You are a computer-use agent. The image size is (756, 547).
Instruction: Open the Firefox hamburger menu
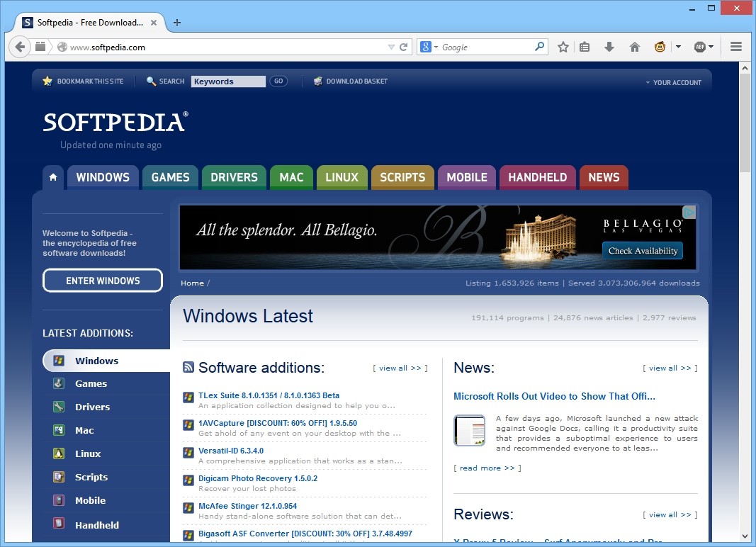(x=735, y=47)
